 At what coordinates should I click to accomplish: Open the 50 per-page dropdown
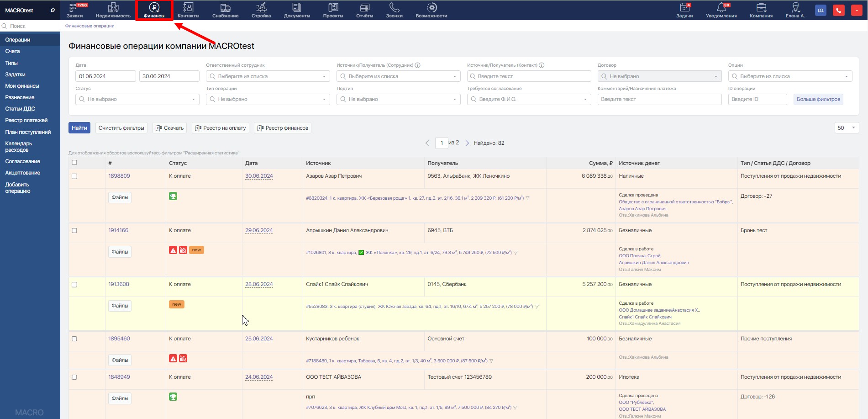(x=846, y=128)
